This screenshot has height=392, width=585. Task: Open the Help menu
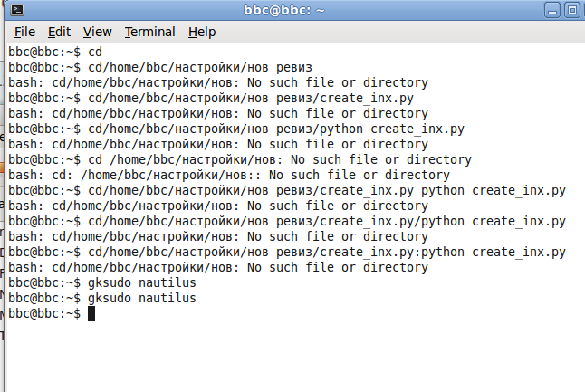pyautogui.click(x=202, y=32)
